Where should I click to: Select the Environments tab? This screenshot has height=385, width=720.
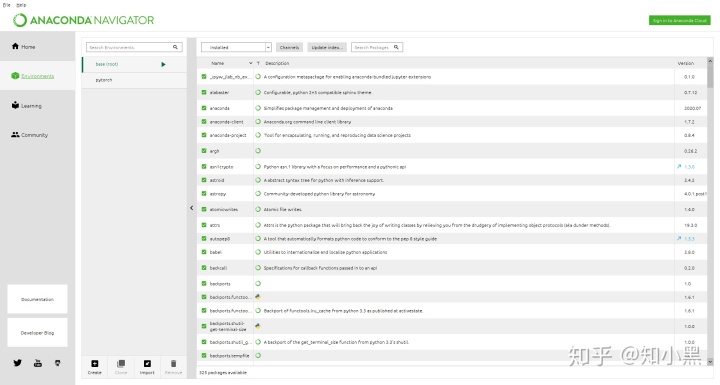pos(37,76)
